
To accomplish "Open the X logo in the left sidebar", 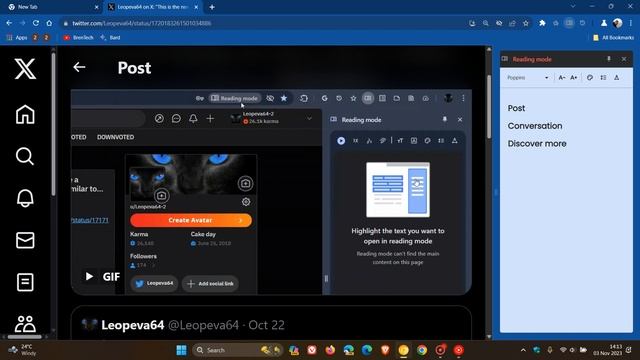I will tap(25, 69).
